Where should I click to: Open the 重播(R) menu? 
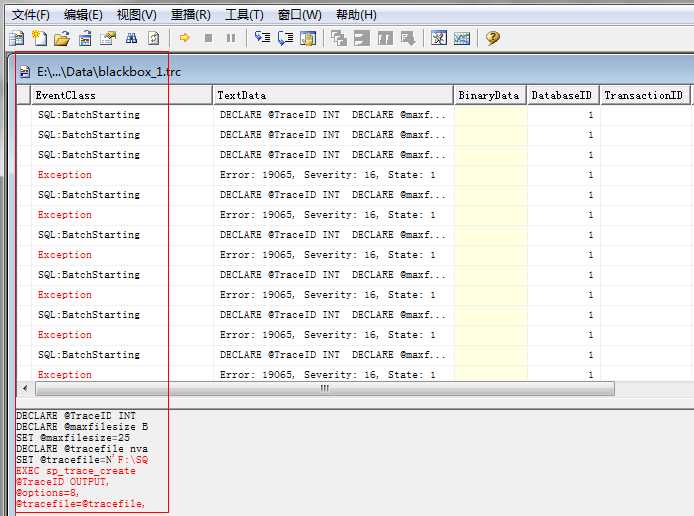click(191, 15)
